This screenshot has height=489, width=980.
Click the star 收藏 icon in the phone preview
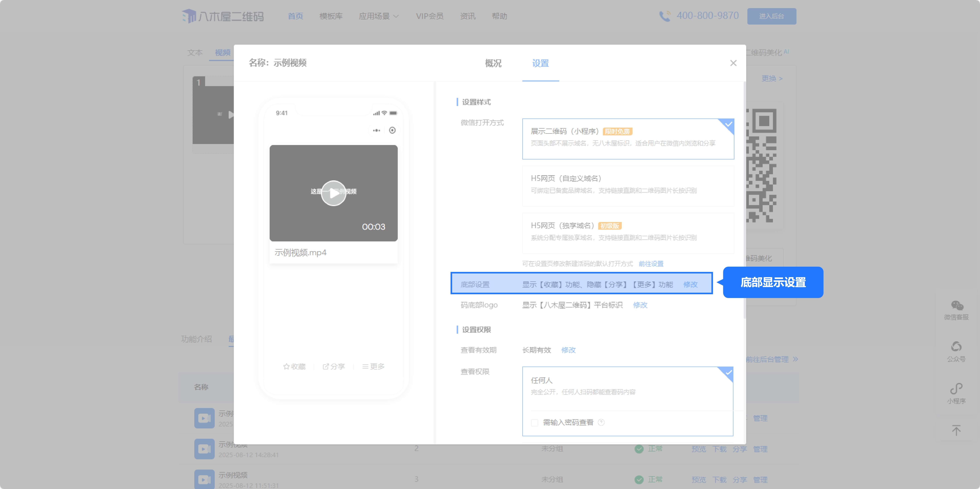[286, 367]
